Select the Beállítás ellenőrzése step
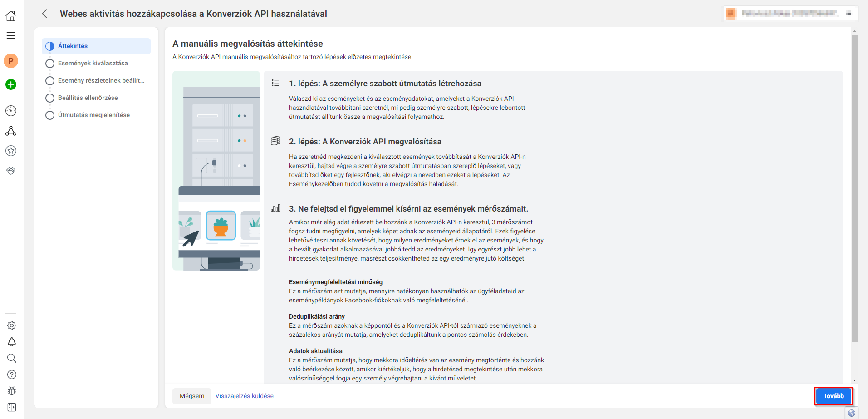This screenshot has width=868, height=419. (x=88, y=98)
